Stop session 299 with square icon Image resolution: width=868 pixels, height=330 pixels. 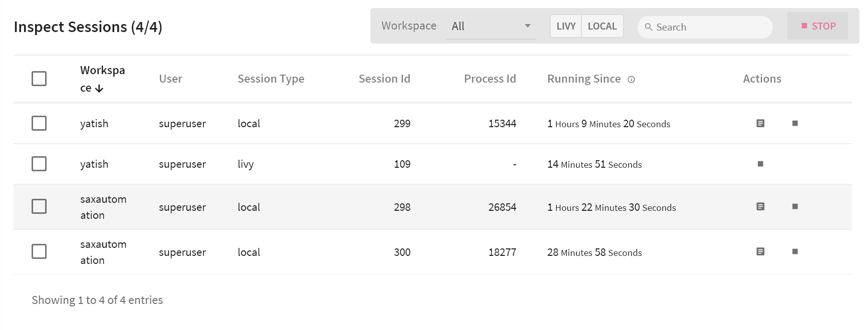point(795,123)
